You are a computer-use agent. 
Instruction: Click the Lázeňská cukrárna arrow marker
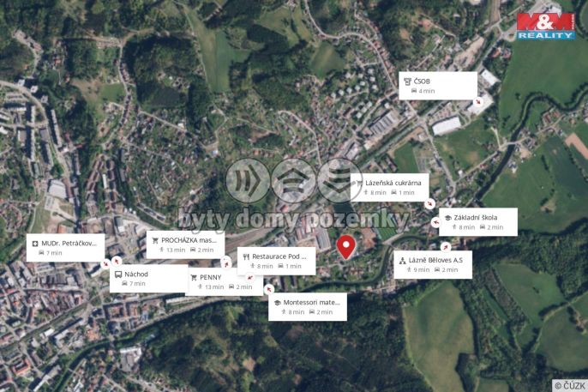429,203
